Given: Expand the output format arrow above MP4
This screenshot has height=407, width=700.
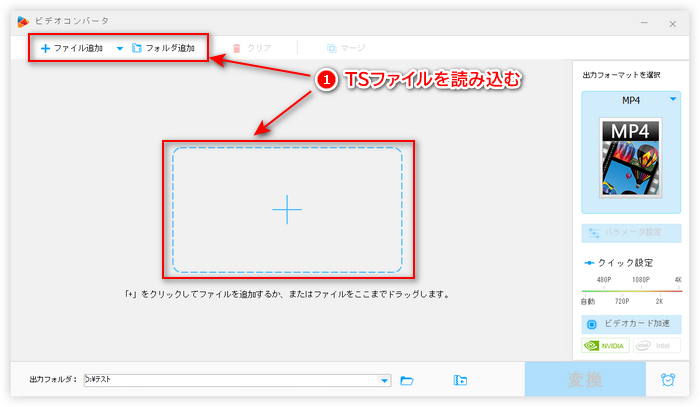Looking at the screenshot, I should pyautogui.click(x=673, y=100).
